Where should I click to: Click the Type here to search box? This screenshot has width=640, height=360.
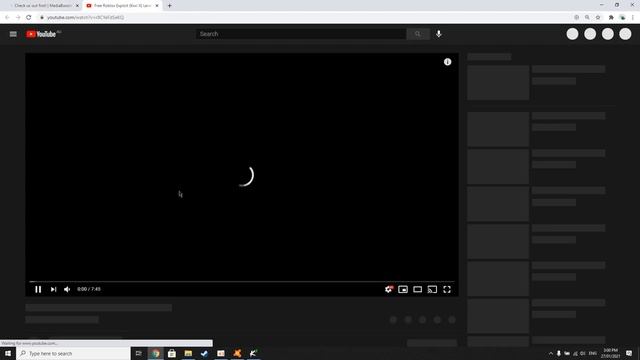[x=73, y=353]
